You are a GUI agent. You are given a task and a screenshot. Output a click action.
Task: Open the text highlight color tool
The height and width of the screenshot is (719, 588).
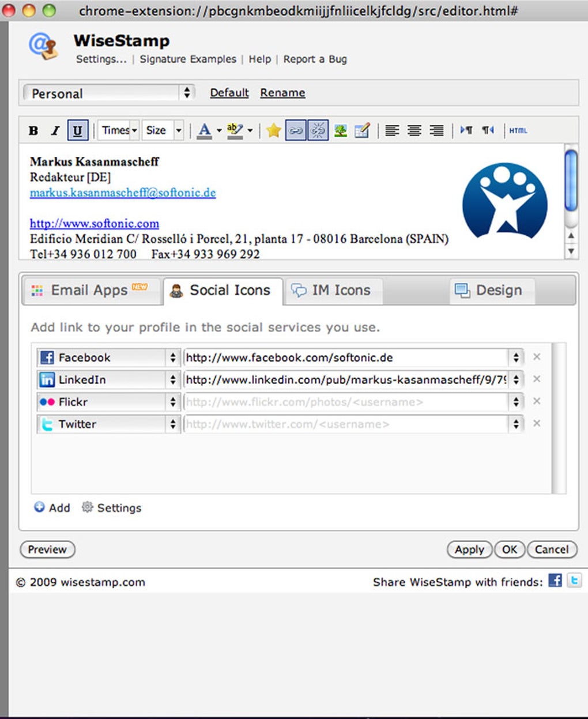click(x=236, y=130)
